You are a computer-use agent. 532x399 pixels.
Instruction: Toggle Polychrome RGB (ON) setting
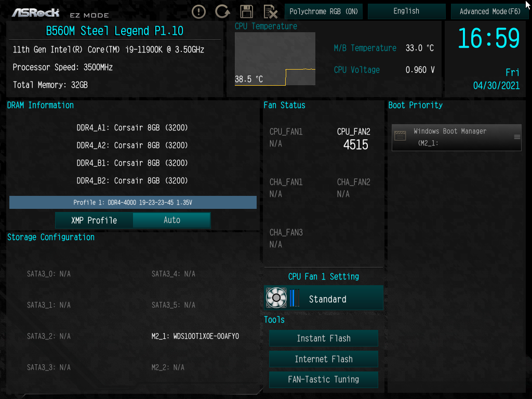[324, 11]
